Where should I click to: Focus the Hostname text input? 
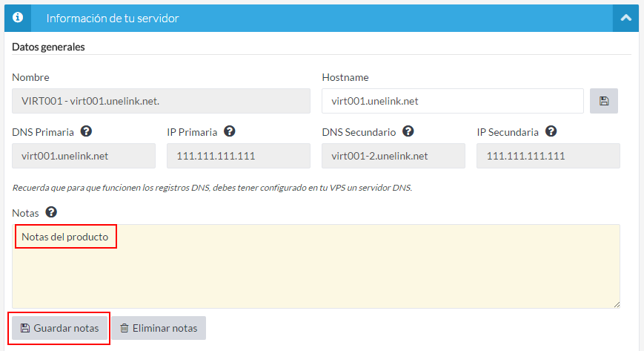pos(452,101)
